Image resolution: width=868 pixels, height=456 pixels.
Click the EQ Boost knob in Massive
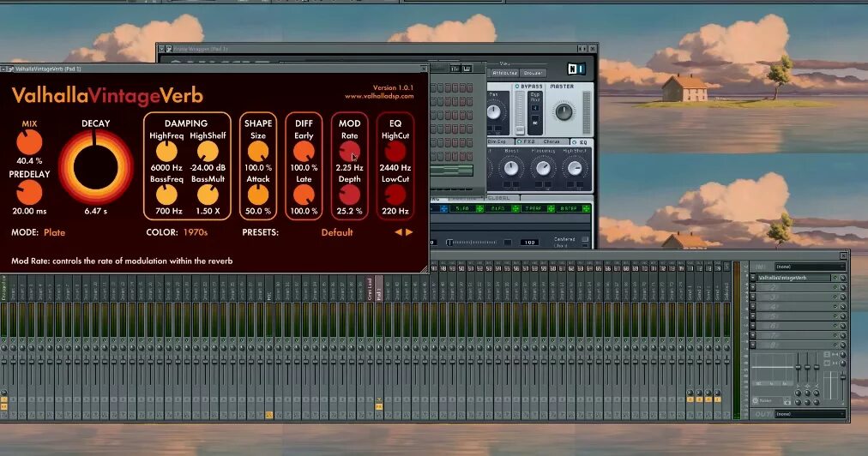(x=511, y=168)
